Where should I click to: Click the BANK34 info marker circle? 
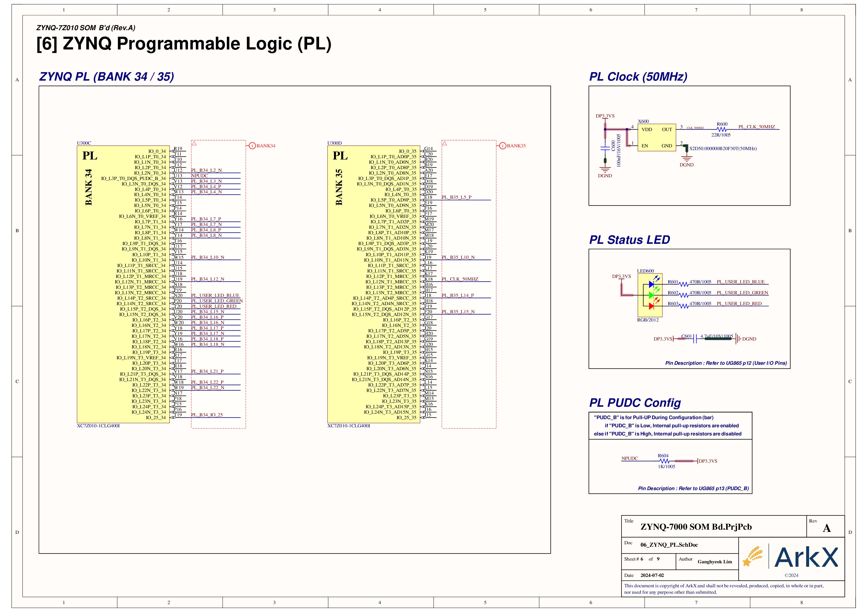pos(252,146)
